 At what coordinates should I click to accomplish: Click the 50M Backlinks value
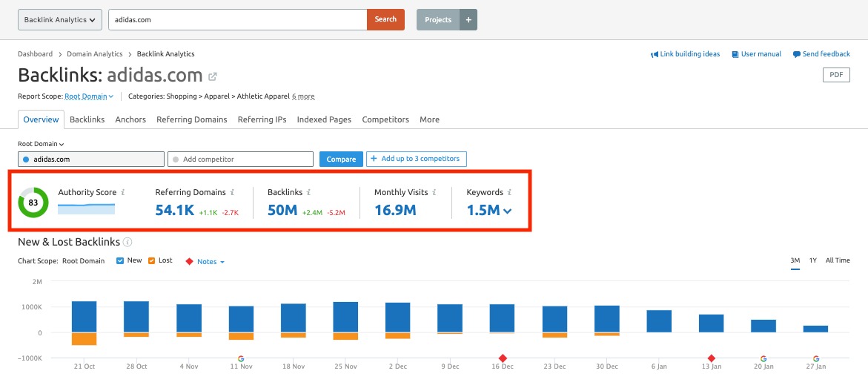[282, 210]
